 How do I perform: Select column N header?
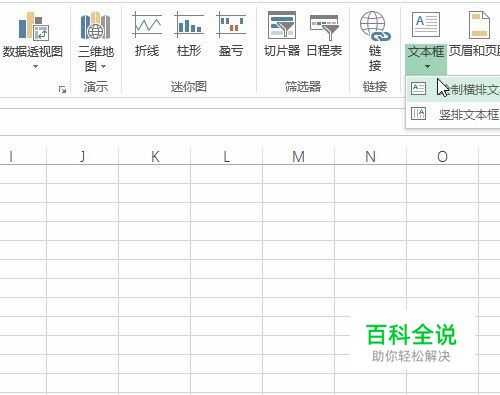[370, 156]
